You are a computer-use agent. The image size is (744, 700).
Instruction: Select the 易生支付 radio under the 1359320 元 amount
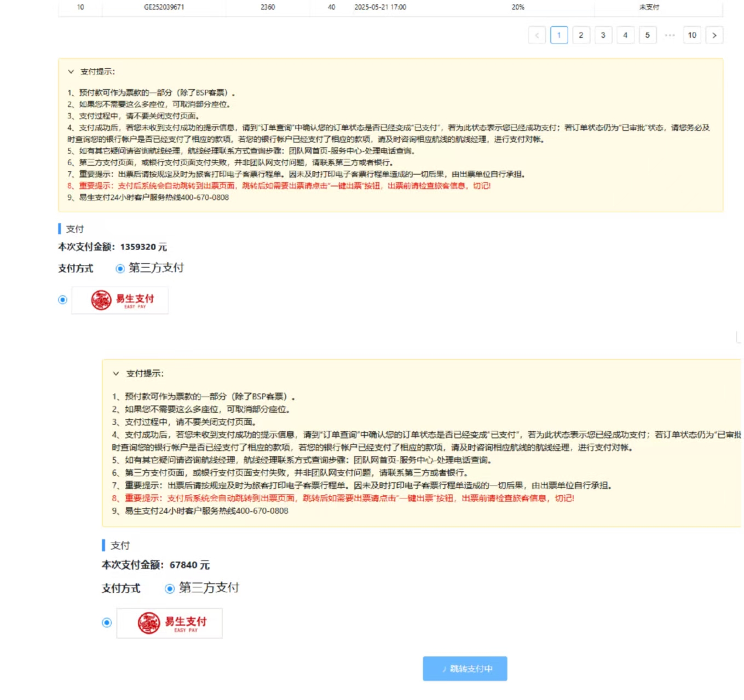(x=62, y=300)
